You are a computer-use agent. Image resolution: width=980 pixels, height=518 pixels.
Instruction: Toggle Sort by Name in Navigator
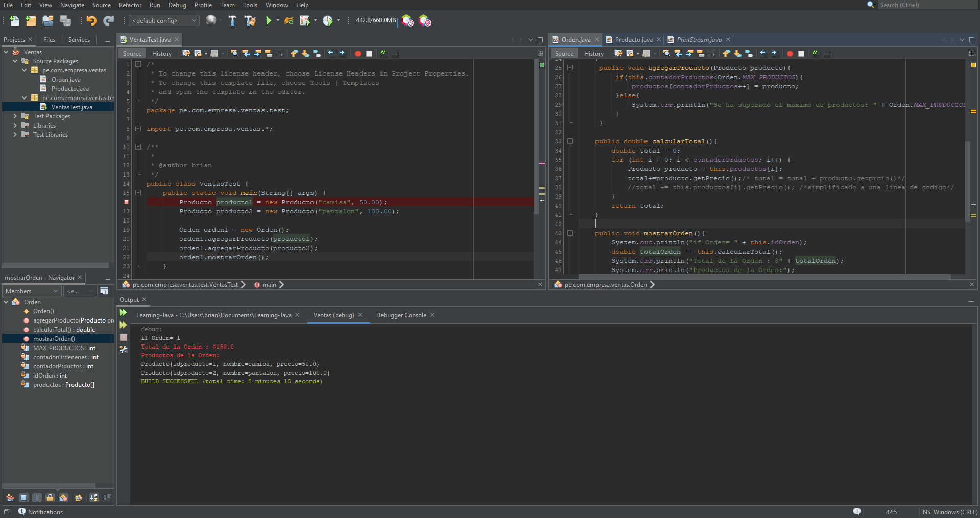[94, 498]
